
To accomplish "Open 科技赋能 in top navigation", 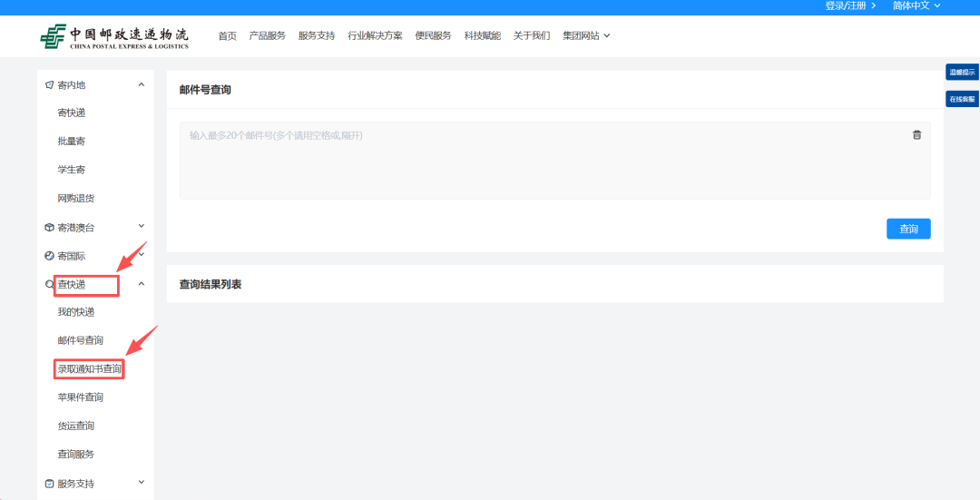I will click(483, 35).
